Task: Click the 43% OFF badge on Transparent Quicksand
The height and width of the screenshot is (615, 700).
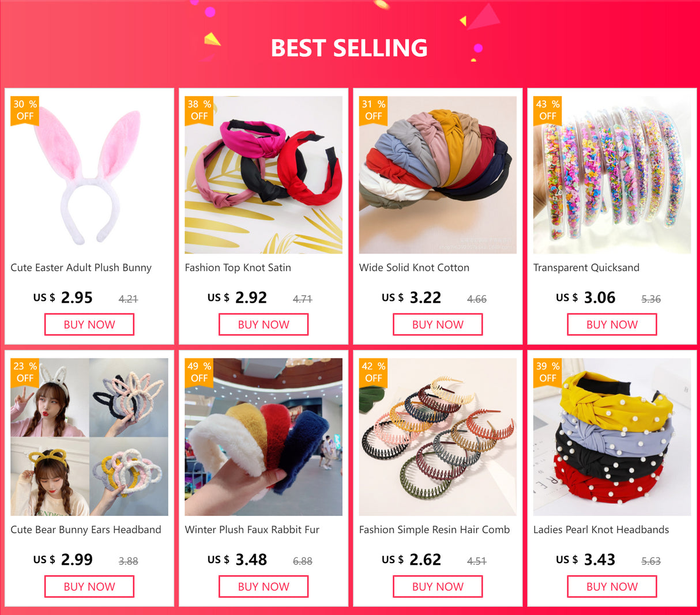Action: [x=548, y=110]
